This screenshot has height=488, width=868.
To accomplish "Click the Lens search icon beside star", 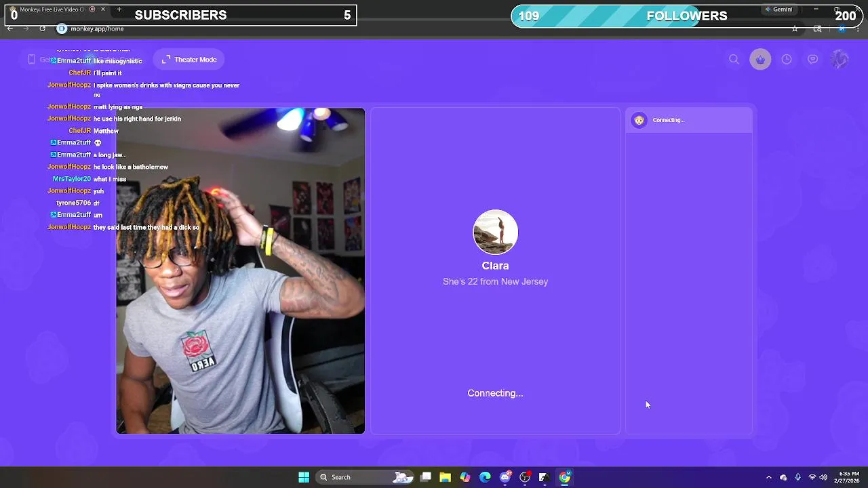I will [817, 28].
